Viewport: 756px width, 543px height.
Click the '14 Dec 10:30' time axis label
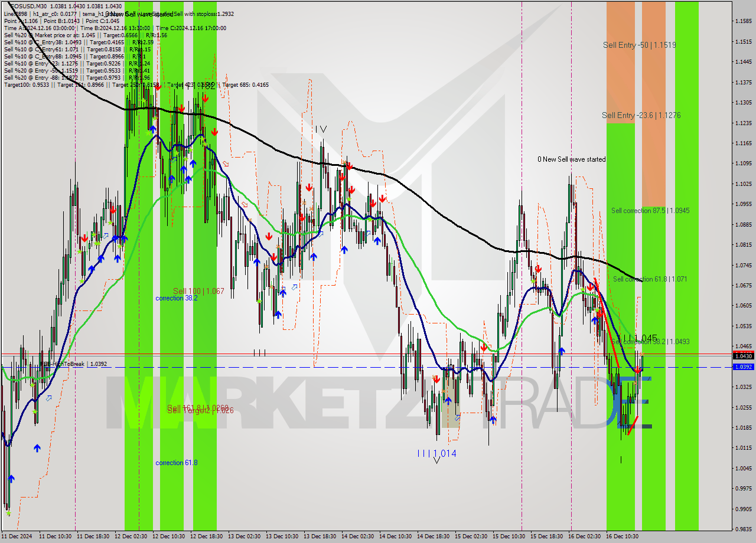[x=396, y=537]
